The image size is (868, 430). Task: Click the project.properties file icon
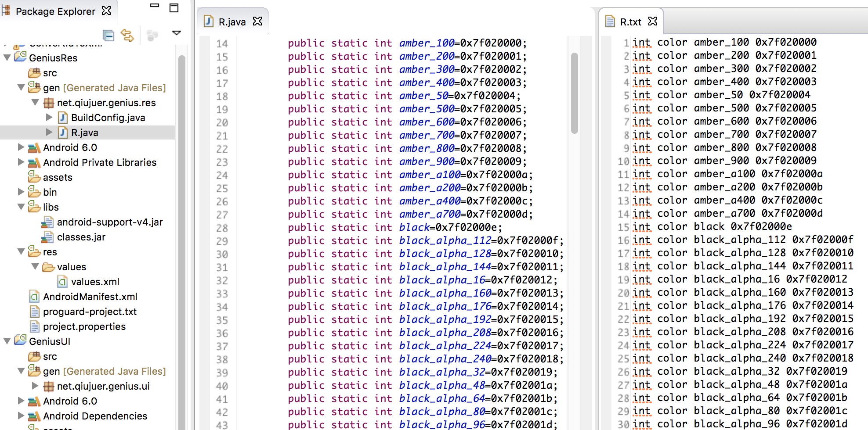34,326
